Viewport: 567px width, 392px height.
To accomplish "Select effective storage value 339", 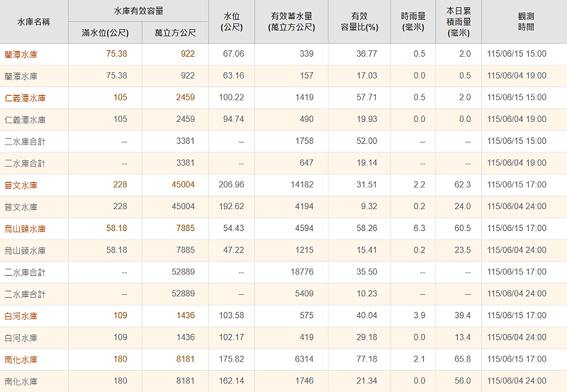I will coord(307,54).
